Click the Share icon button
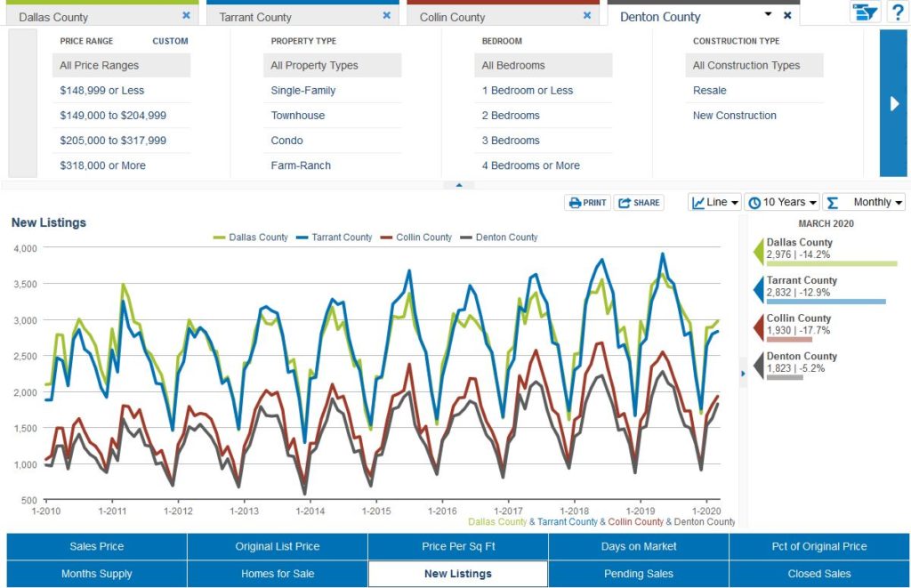Screen dimensions: 911x588 (x=639, y=203)
